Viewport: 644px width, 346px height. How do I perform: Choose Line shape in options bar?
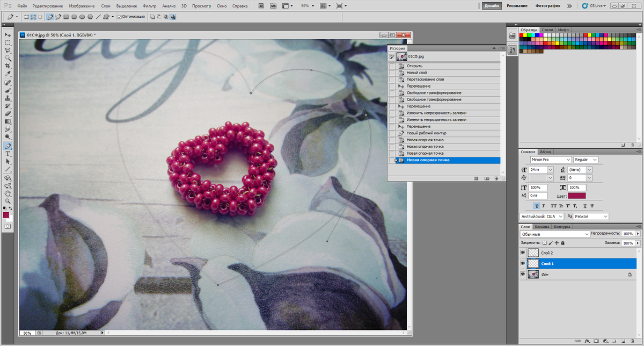click(98, 17)
